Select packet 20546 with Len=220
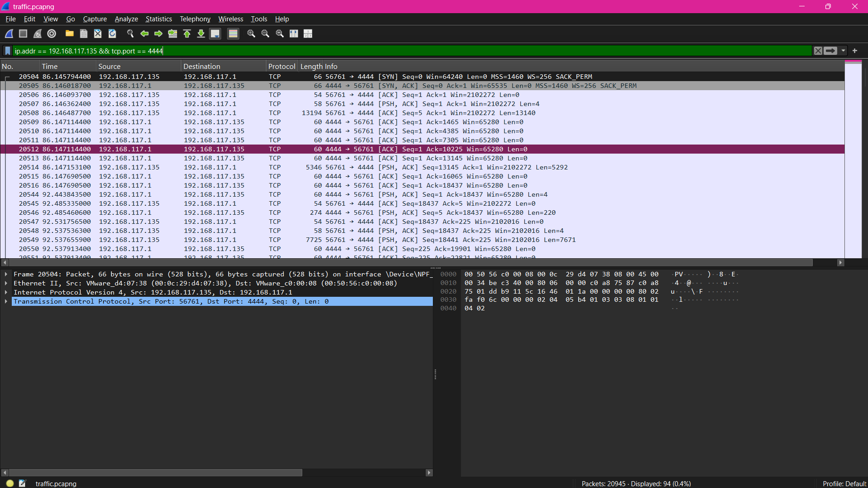 pos(422,213)
